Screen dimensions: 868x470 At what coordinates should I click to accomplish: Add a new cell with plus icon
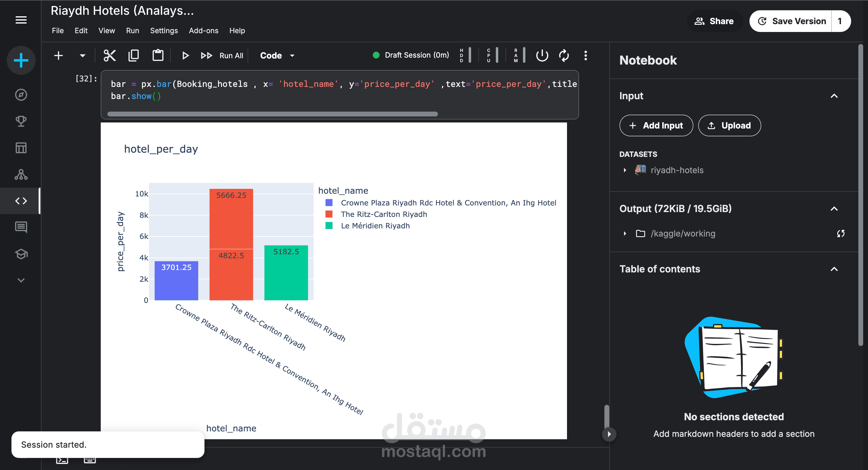[58, 55]
